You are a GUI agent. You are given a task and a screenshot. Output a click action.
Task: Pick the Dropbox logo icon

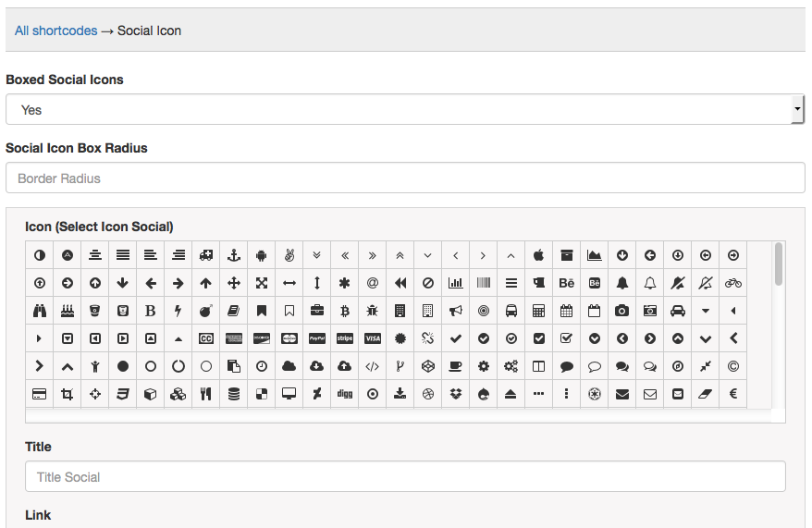455,394
